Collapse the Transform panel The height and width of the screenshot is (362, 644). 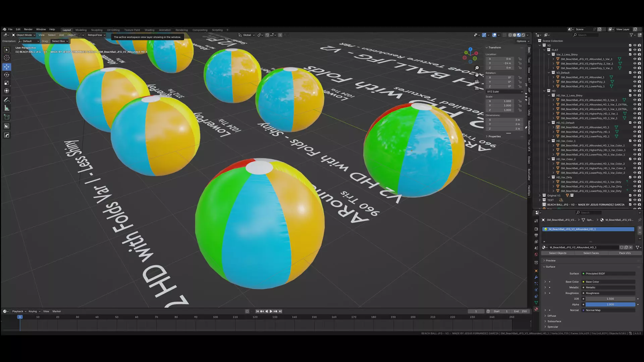click(x=494, y=48)
